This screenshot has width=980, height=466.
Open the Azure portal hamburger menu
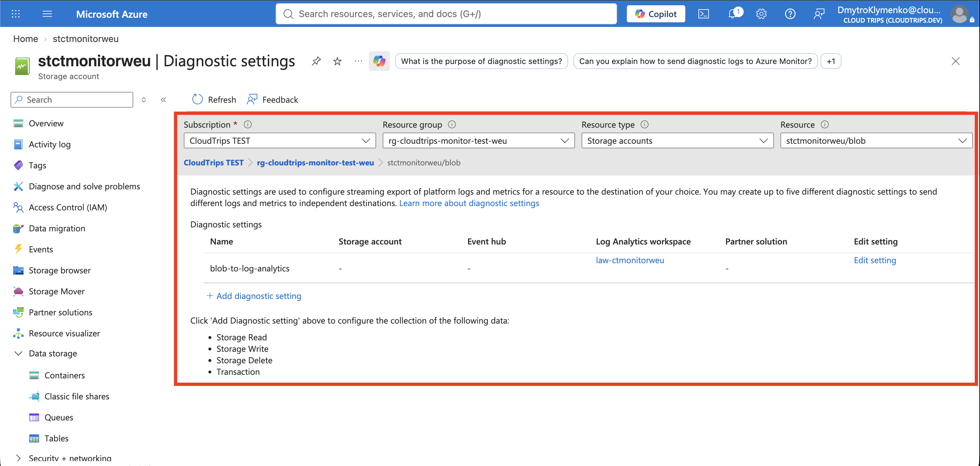point(47,14)
